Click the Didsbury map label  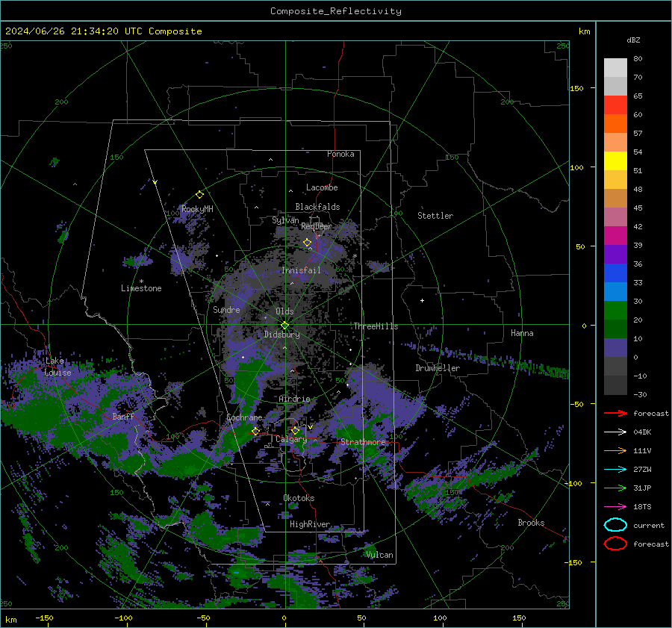point(282,335)
